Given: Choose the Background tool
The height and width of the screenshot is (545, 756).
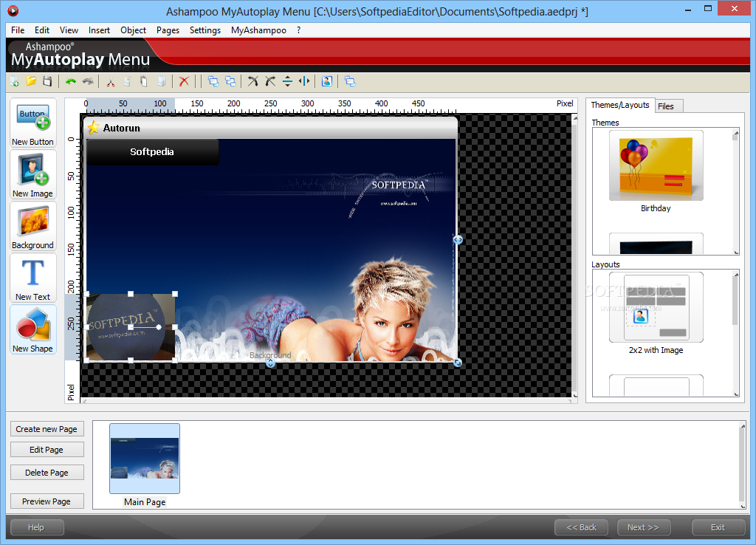Looking at the screenshot, I should 32,226.
